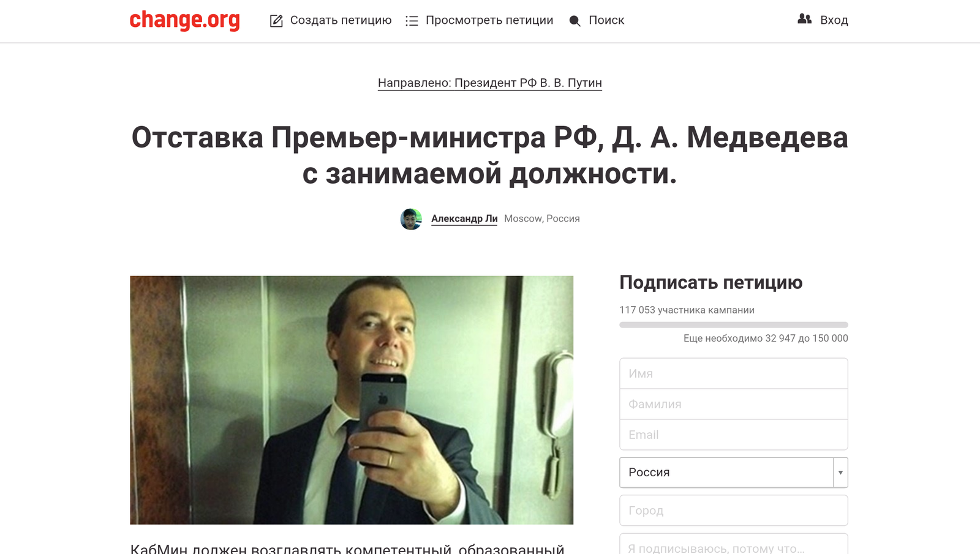Screen dimensions: 980x554
Task: Focus the Email input field
Action: pos(734,435)
